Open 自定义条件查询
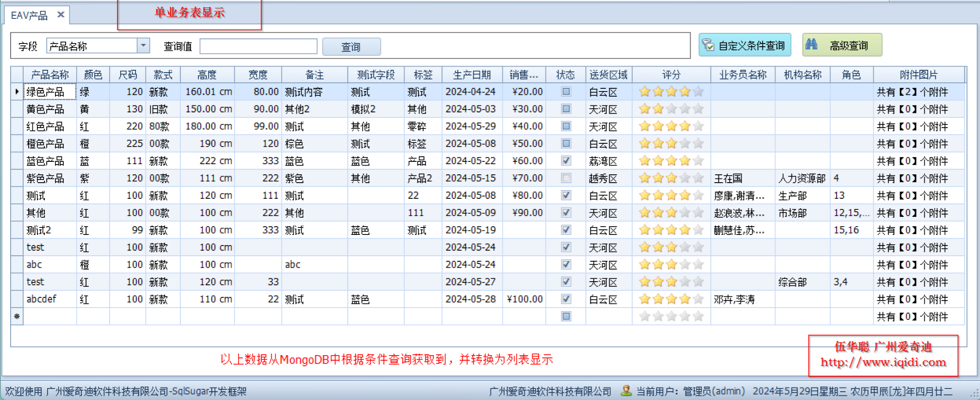The width and height of the screenshot is (980, 400). click(x=745, y=45)
